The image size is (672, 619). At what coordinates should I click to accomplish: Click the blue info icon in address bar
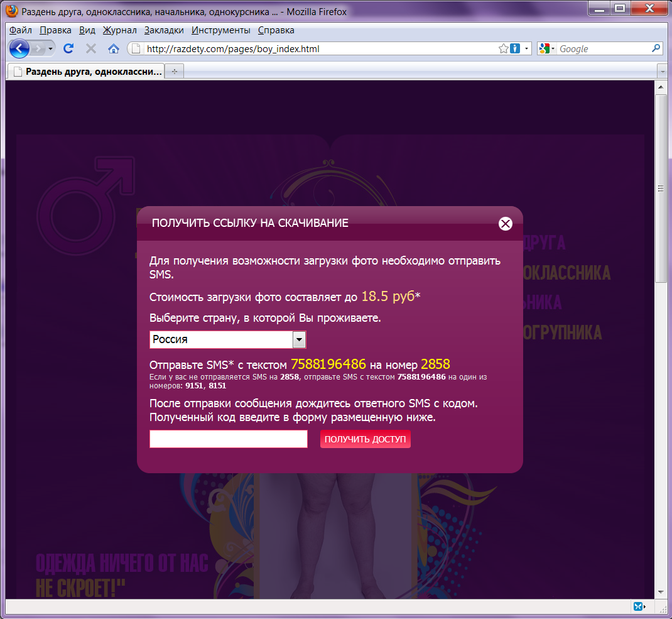[x=515, y=48]
